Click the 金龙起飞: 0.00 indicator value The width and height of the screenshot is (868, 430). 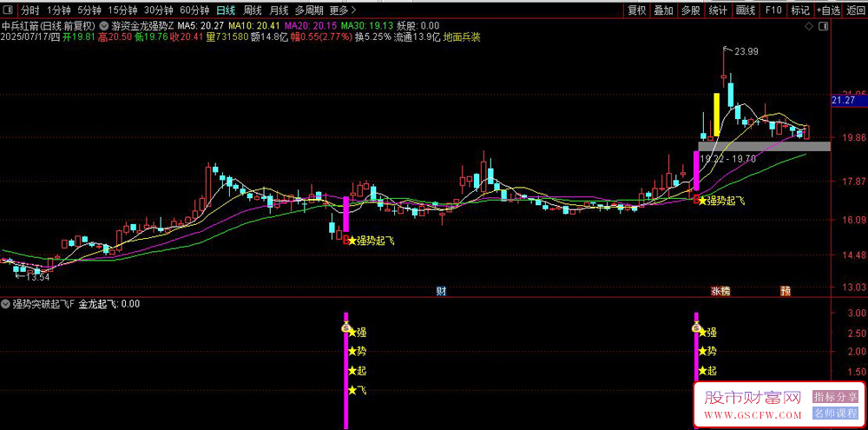(109, 304)
